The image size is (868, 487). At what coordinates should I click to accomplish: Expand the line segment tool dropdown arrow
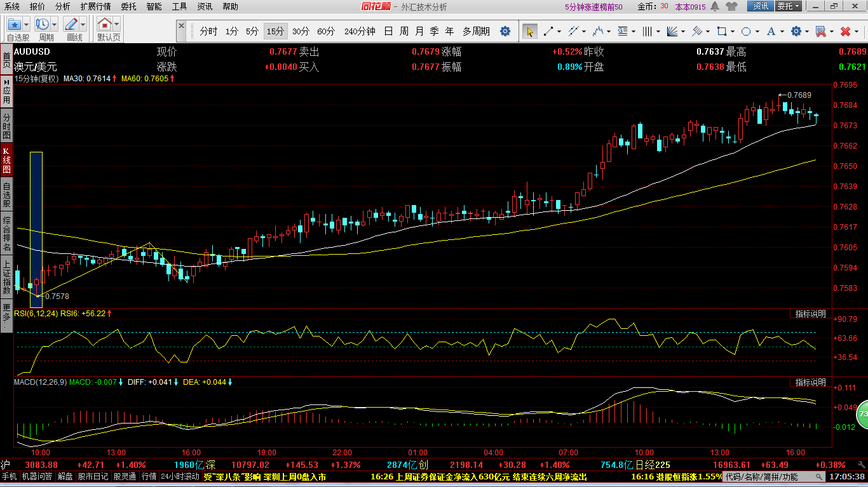[559, 31]
